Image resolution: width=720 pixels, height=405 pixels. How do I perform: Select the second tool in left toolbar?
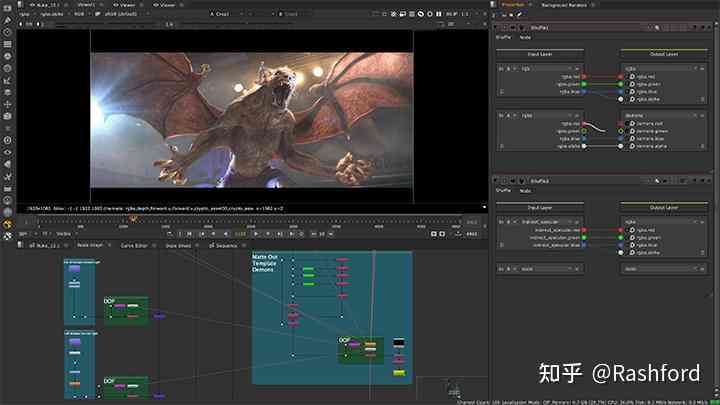(7, 20)
